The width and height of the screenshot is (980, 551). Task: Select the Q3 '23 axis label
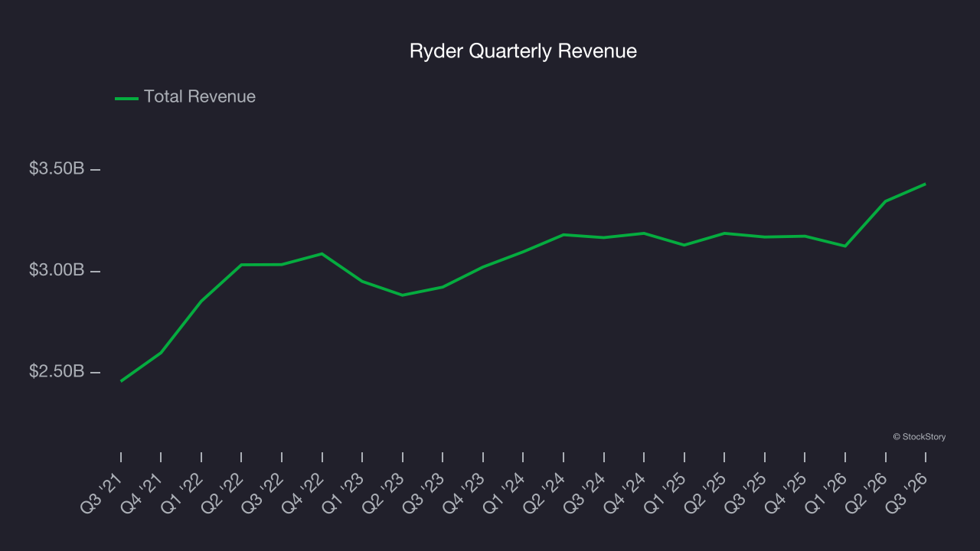tap(423, 493)
